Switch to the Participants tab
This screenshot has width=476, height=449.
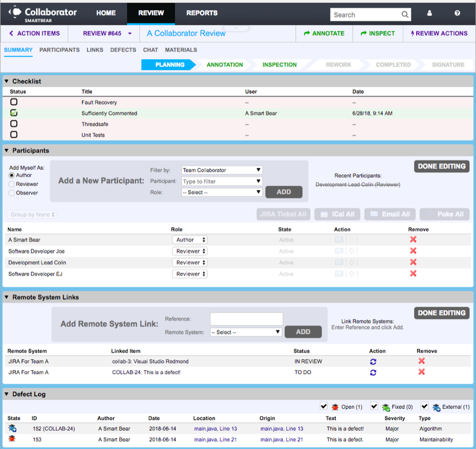pos(59,50)
